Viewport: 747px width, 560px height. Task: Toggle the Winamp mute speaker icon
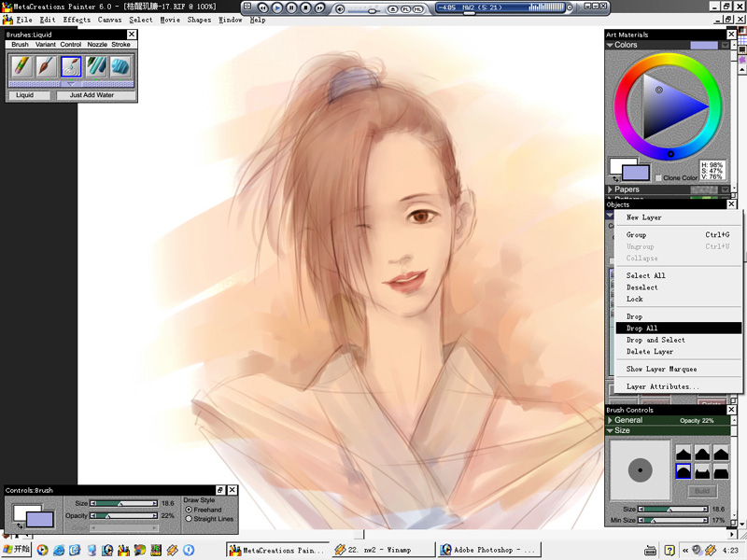(340, 8)
